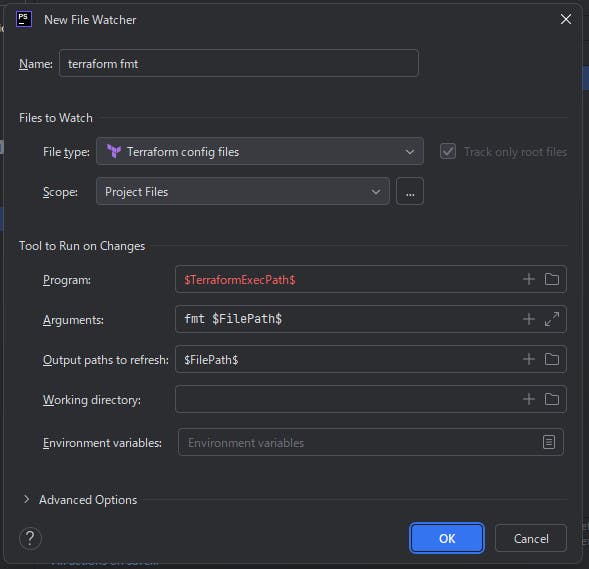Click the Arguments: label
589x569 pixels.
(73, 320)
